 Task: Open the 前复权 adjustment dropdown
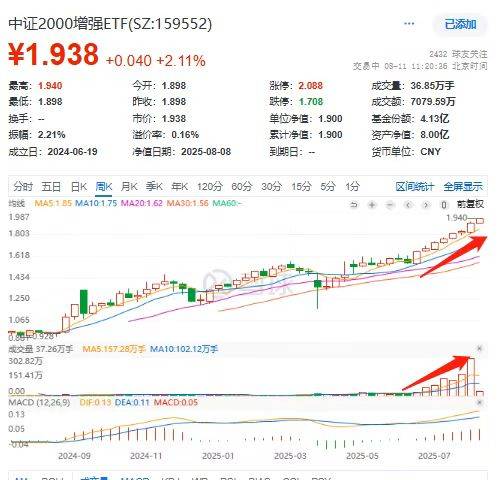[x=470, y=204]
